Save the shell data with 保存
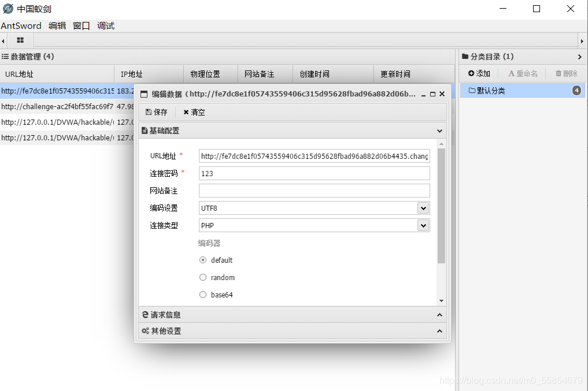Image resolution: width=588 pixels, height=391 pixels. pos(156,112)
